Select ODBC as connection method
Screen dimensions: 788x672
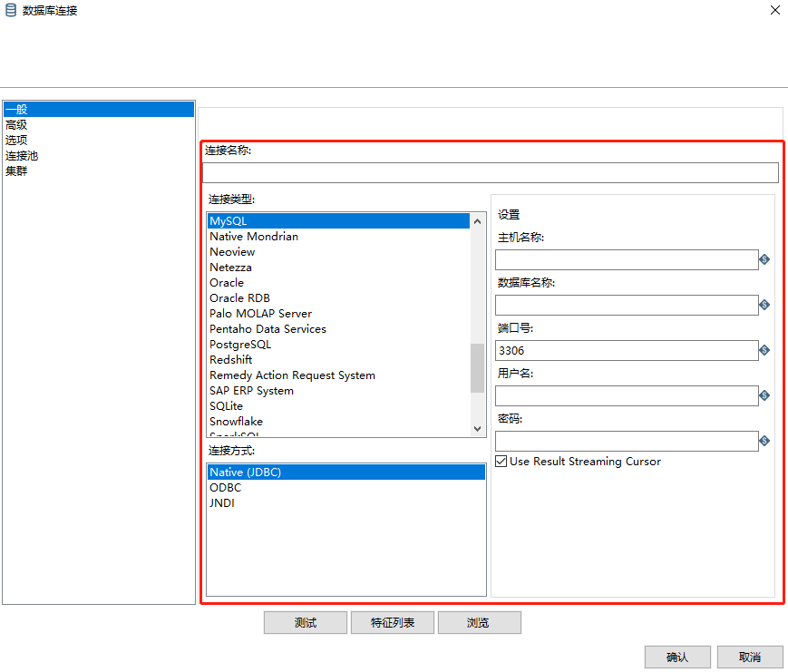point(226,488)
